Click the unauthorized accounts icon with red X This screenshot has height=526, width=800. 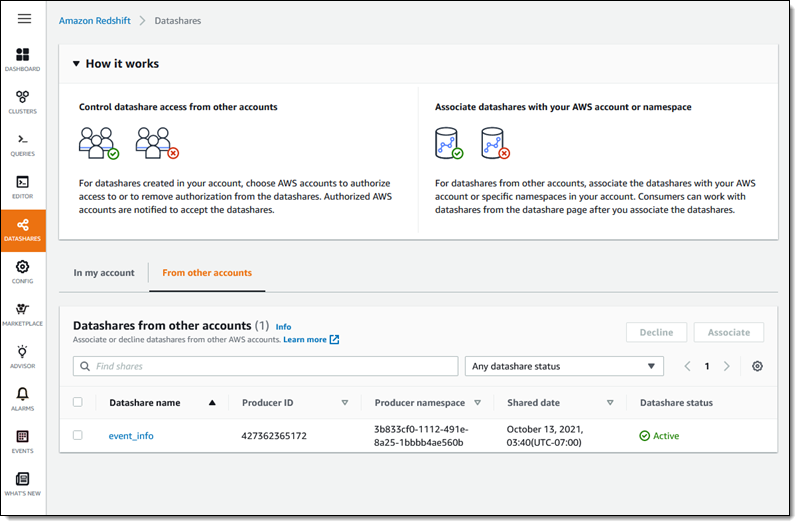click(x=157, y=143)
